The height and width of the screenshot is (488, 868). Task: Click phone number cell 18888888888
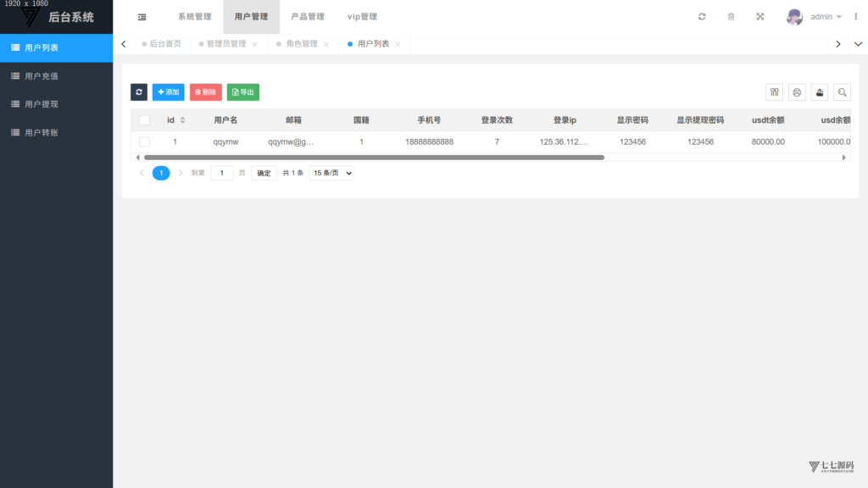pos(429,141)
